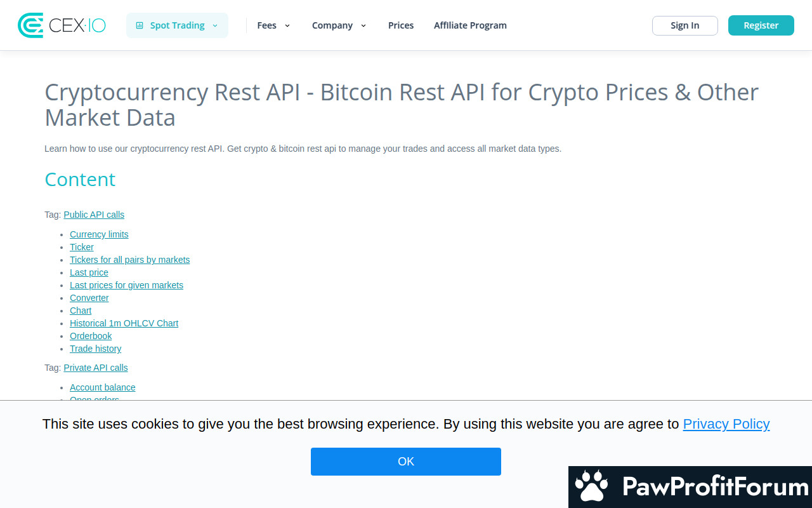812x508 pixels.
Task: Open the Public API calls tag link
Action: 94,215
